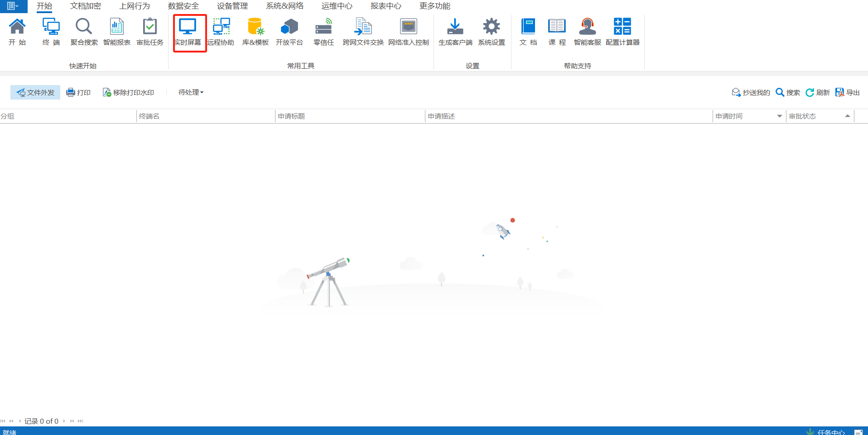The height and width of the screenshot is (435, 868).
Task: Open the application menu at the top-left corner
Action: click(13, 6)
